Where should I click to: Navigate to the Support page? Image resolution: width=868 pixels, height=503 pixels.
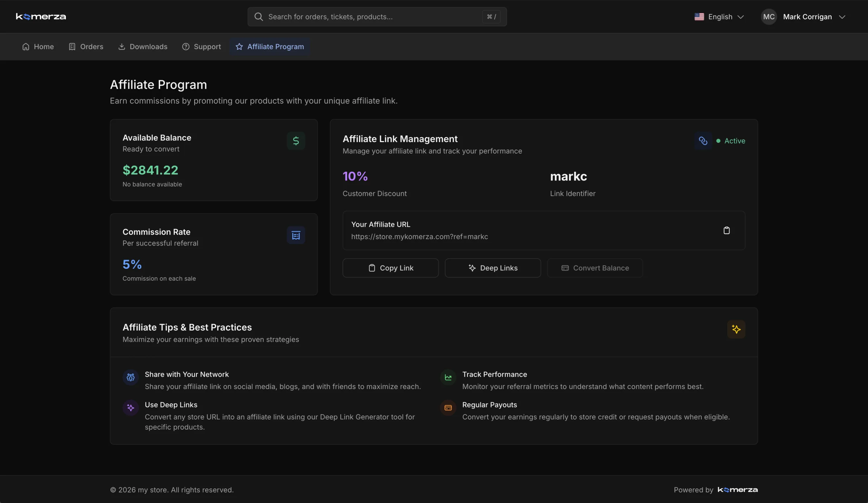pyautogui.click(x=201, y=46)
